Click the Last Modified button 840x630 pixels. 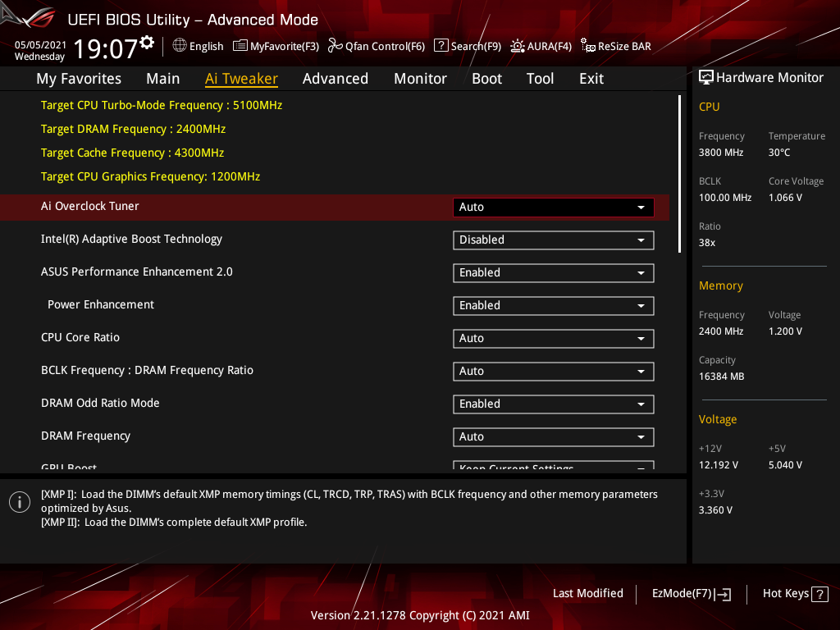click(587, 594)
